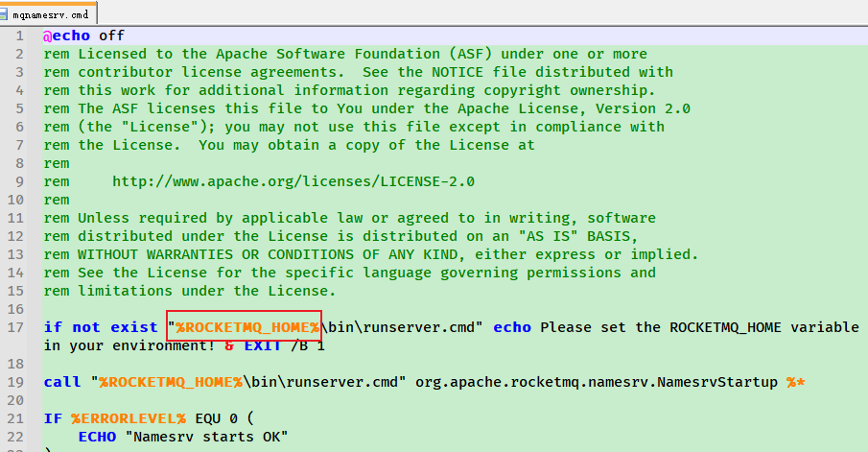Click the ECHO keyword on line 22
This screenshot has width=868, height=452.
tap(97, 437)
